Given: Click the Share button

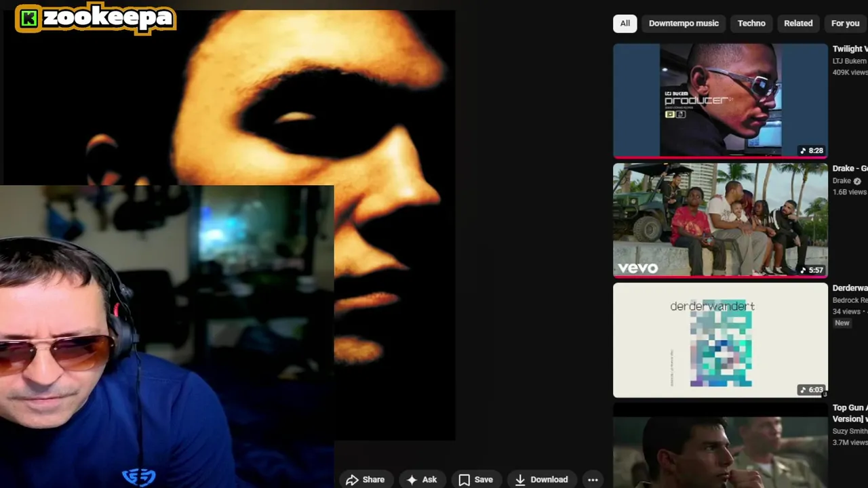Looking at the screenshot, I should click(366, 479).
